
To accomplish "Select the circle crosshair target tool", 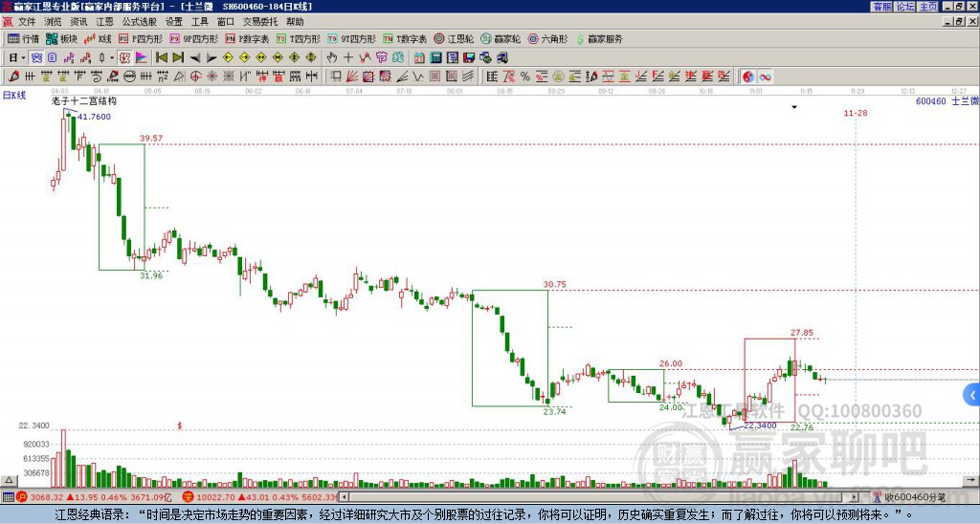I will 195,76.
